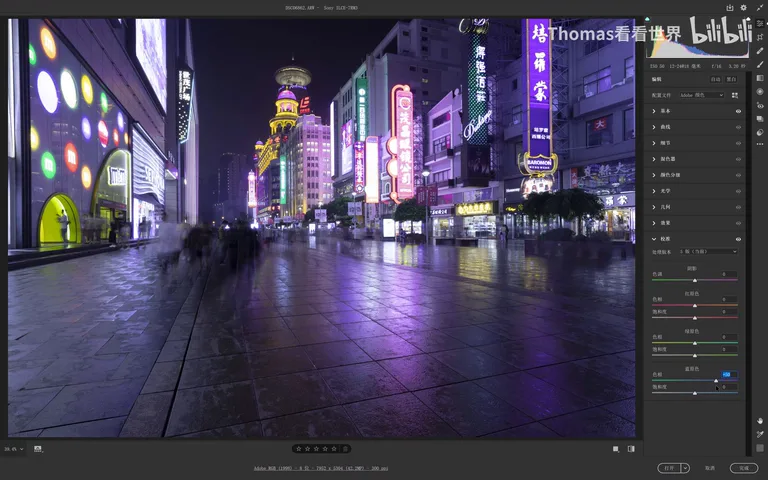This screenshot has width=768, height=480.
Task: Click the 完成 (Done) button
Action: tap(744, 468)
